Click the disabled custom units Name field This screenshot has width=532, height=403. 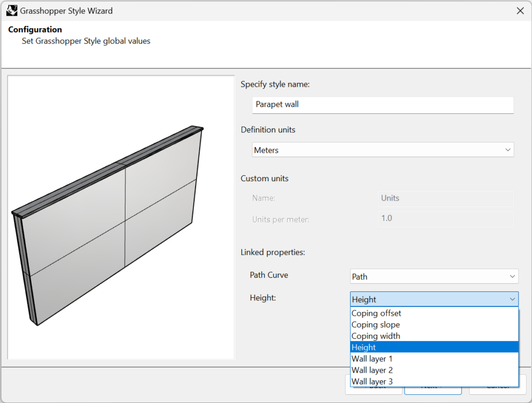point(445,199)
